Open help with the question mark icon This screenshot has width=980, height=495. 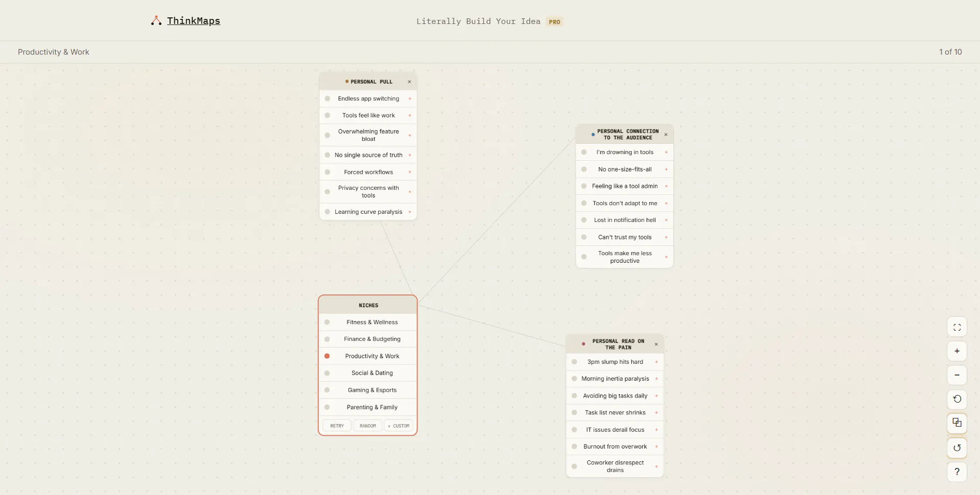[x=957, y=472]
